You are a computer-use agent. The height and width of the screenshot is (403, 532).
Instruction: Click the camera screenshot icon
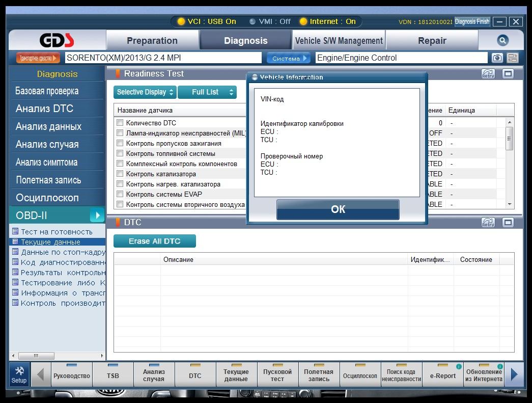[497, 58]
